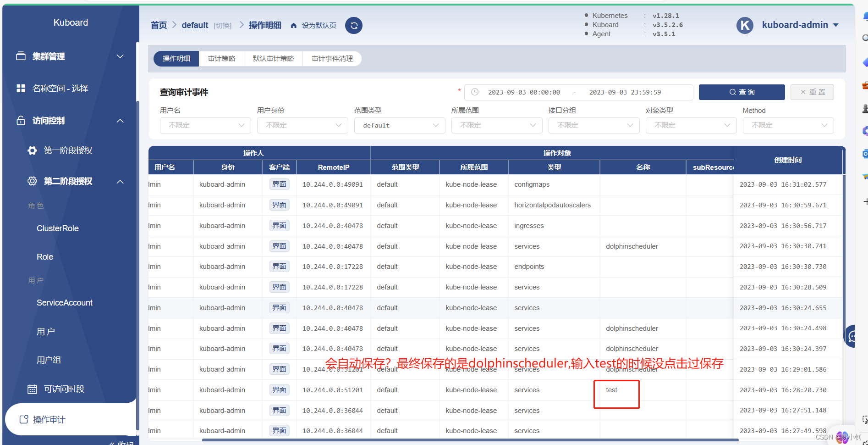Collapse the 第二阶段授权 chevron
This screenshot has height=445, width=868.
click(120, 181)
